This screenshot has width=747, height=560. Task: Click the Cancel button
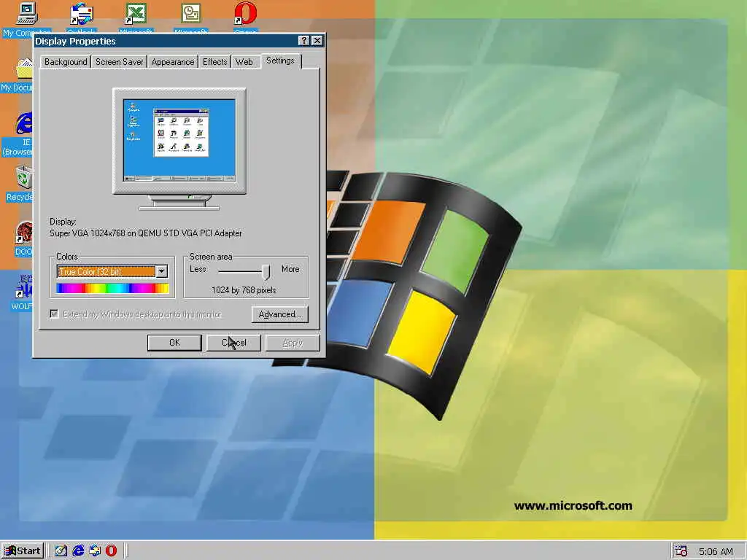coord(233,343)
